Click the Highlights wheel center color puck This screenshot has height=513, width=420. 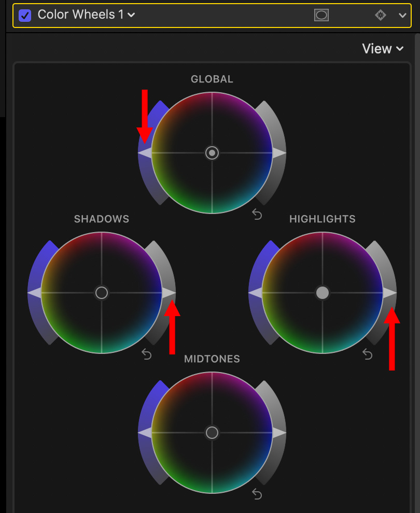click(x=323, y=293)
